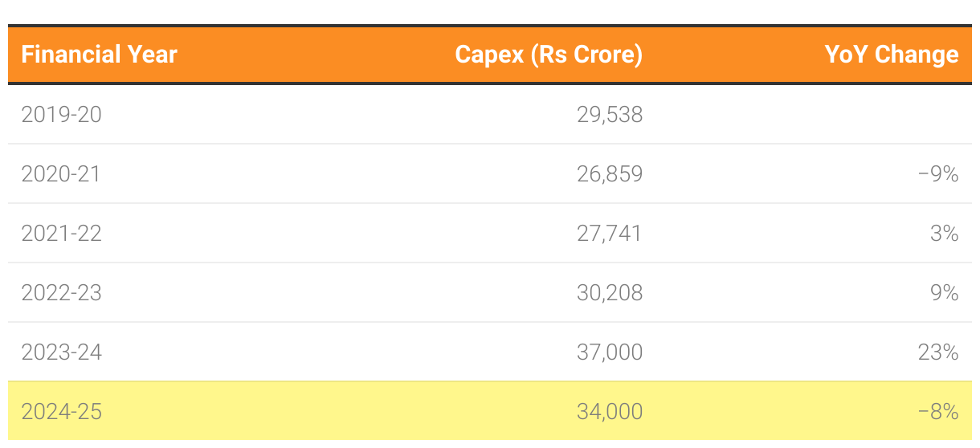
Task: Click the YoY Change column header
Action: [x=892, y=55]
